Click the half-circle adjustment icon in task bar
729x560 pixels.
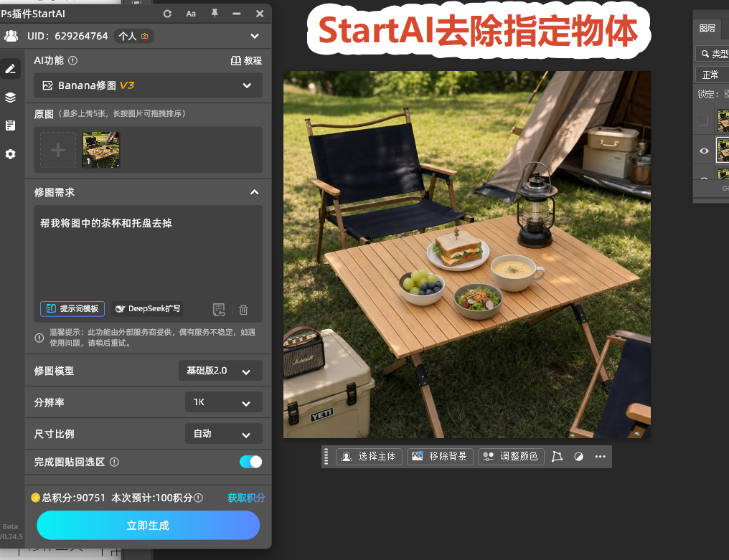coord(578,456)
